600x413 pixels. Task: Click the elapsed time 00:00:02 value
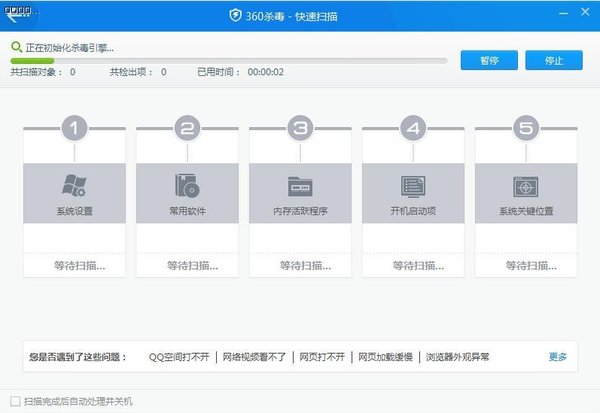tap(266, 72)
